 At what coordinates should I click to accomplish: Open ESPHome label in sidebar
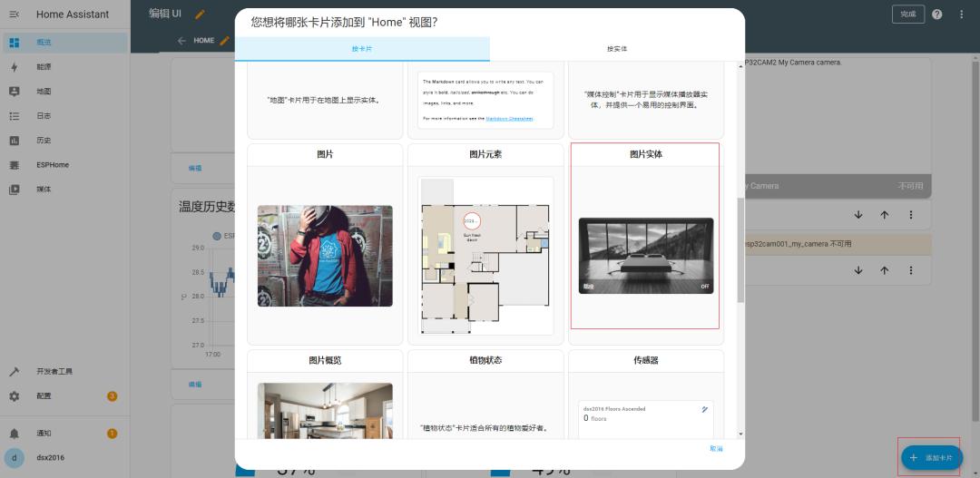coord(53,165)
